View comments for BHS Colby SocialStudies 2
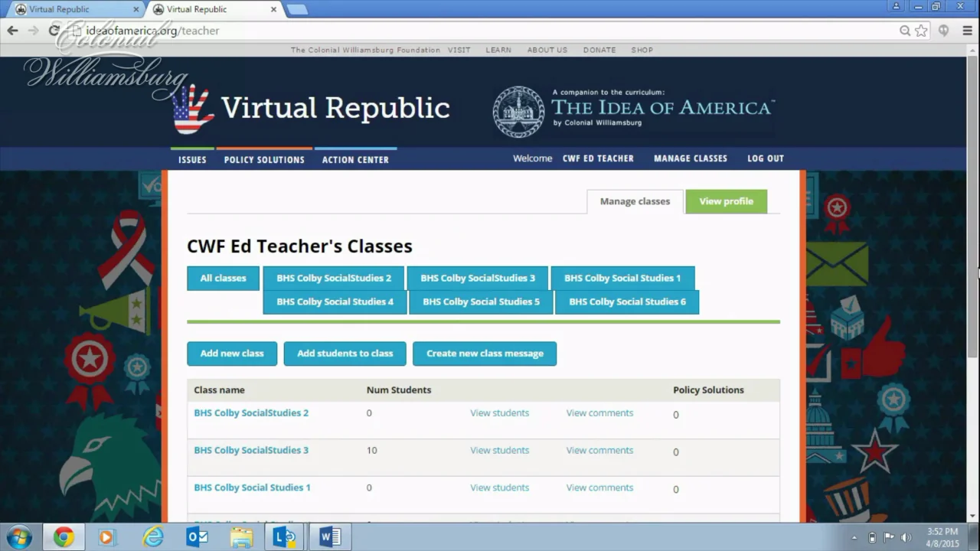Screen dimensions: 980x551 point(599,413)
